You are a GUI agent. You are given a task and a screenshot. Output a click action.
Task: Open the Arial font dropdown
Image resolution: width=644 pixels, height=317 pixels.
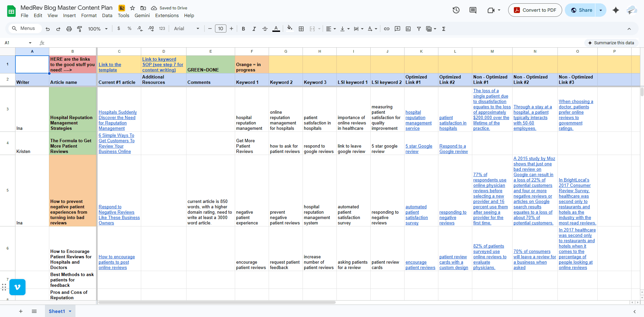tap(186, 29)
